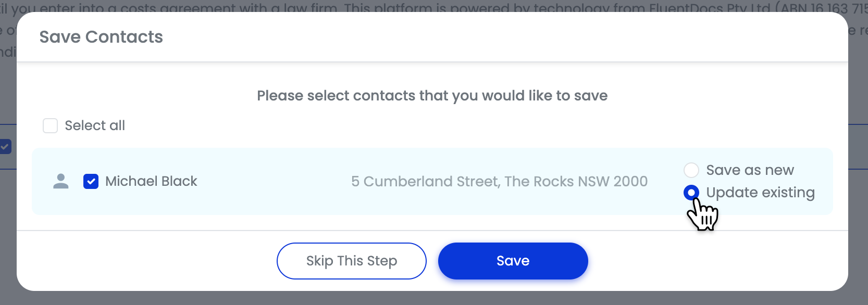Select the Update existing radio button
The image size is (868, 305).
pyautogui.click(x=691, y=193)
